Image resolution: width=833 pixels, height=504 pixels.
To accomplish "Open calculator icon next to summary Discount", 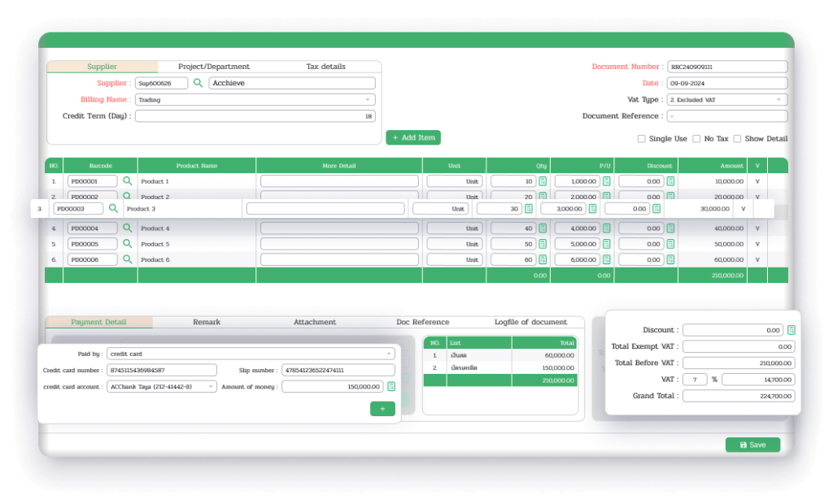I will click(x=792, y=330).
